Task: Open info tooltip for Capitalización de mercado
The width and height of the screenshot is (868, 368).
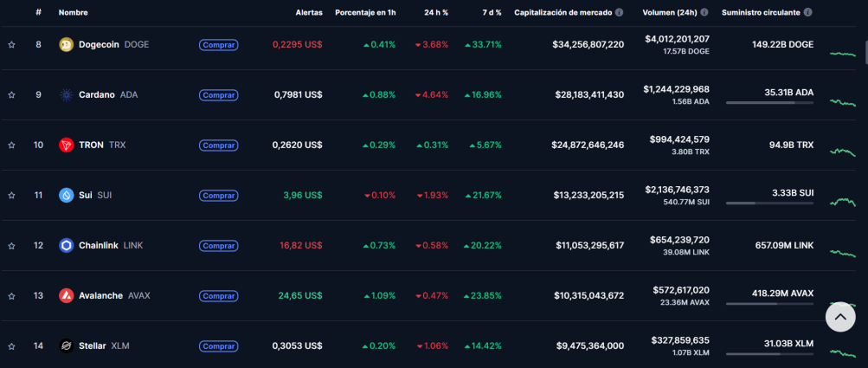Action: [619, 12]
